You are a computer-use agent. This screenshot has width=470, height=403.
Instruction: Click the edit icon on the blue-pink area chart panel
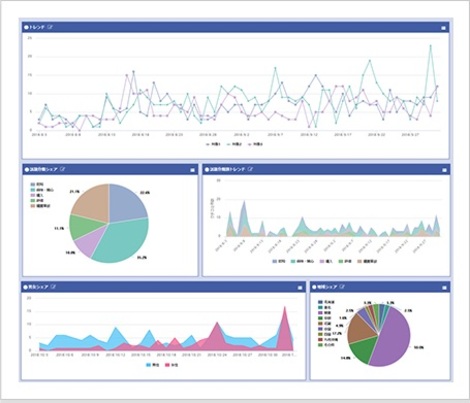54,287
